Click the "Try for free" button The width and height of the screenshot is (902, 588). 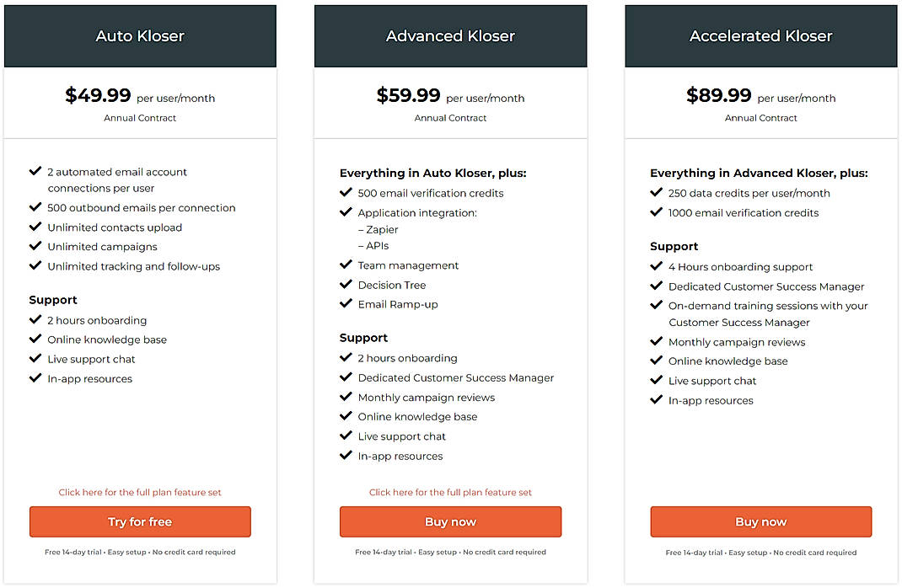pyautogui.click(x=140, y=521)
